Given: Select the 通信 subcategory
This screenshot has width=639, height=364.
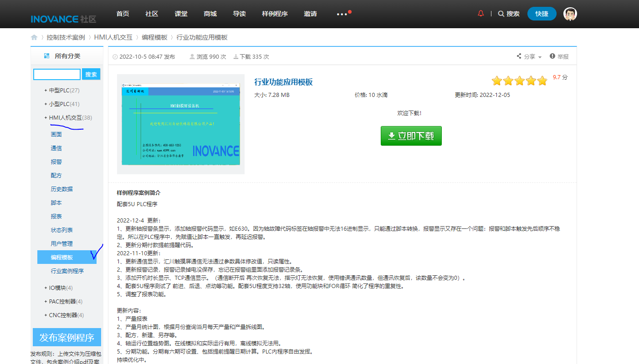Looking at the screenshot, I should [x=56, y=148].
